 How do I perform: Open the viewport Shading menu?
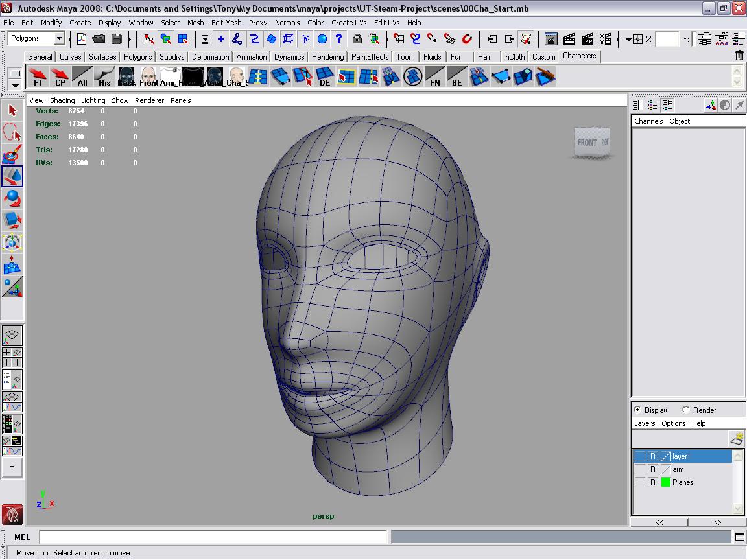tap(62, 100)
